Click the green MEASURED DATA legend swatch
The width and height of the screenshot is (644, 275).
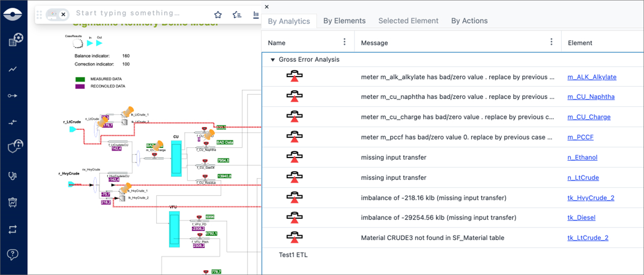(x=80, y=79)
